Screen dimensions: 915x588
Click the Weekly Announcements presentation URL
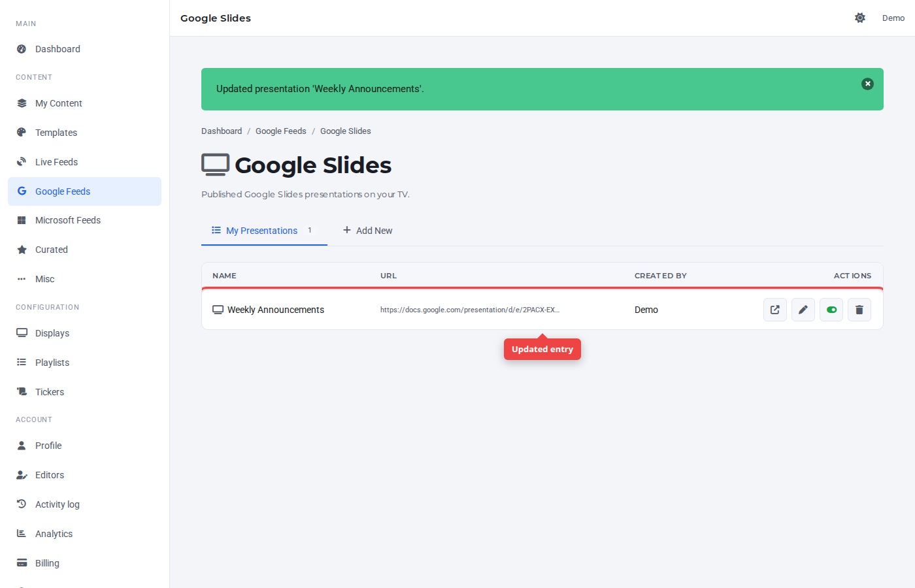(x=470, y=310)
